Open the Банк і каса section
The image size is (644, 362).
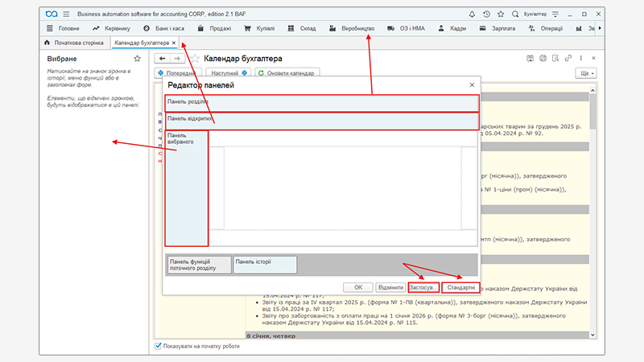(x=165, y=29)
